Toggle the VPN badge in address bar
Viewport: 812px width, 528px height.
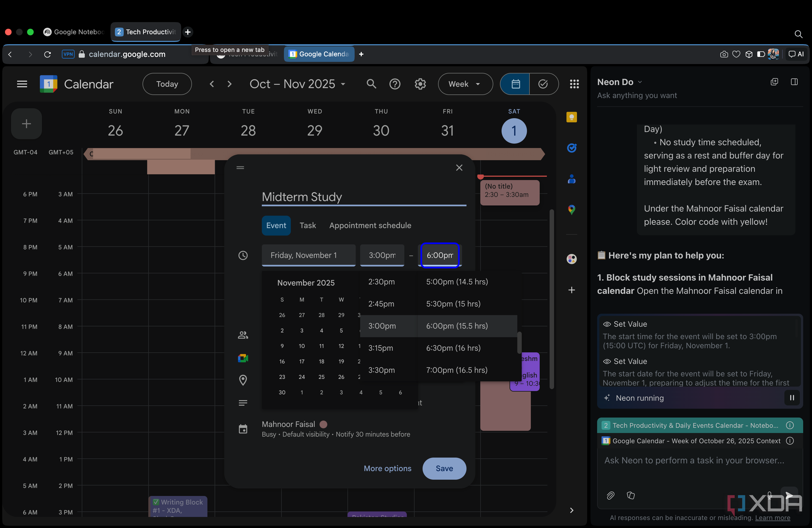pyautogui.click(x=68, y=54)
